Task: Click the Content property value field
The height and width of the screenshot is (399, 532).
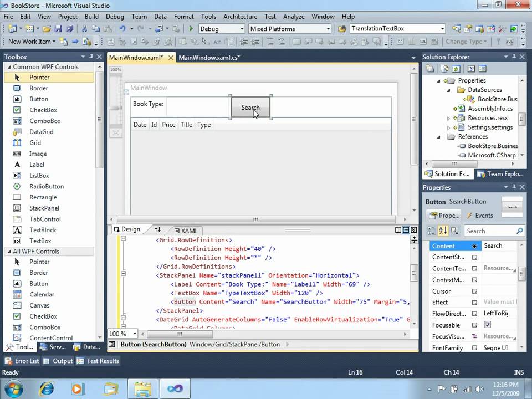Action: coord(499,245)
